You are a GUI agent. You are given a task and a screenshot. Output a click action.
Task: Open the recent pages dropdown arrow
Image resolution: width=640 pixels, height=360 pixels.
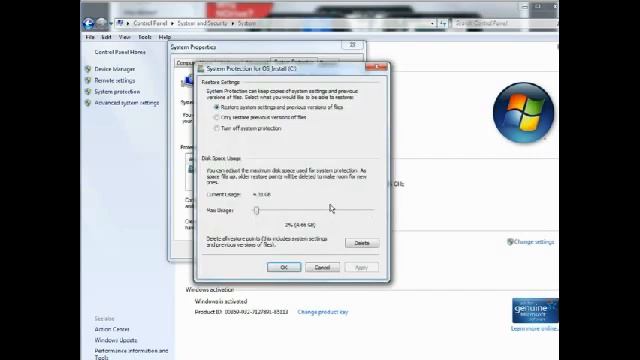(111, 24)
